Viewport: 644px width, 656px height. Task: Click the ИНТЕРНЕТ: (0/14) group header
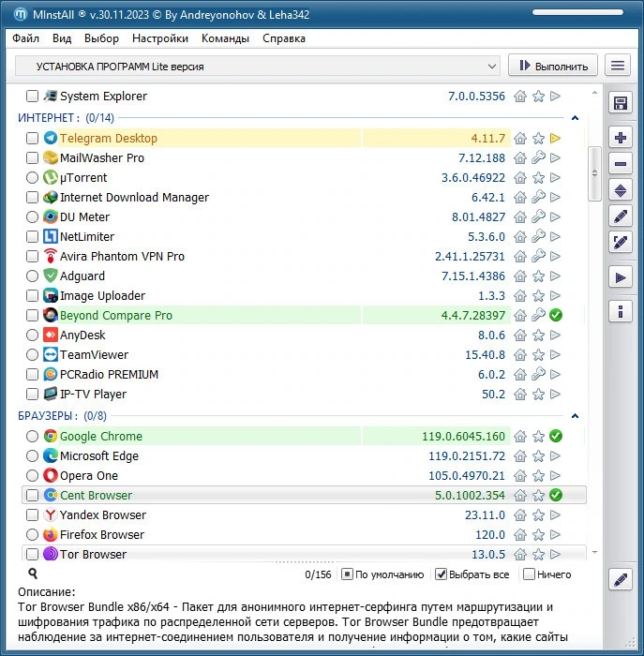66,118
